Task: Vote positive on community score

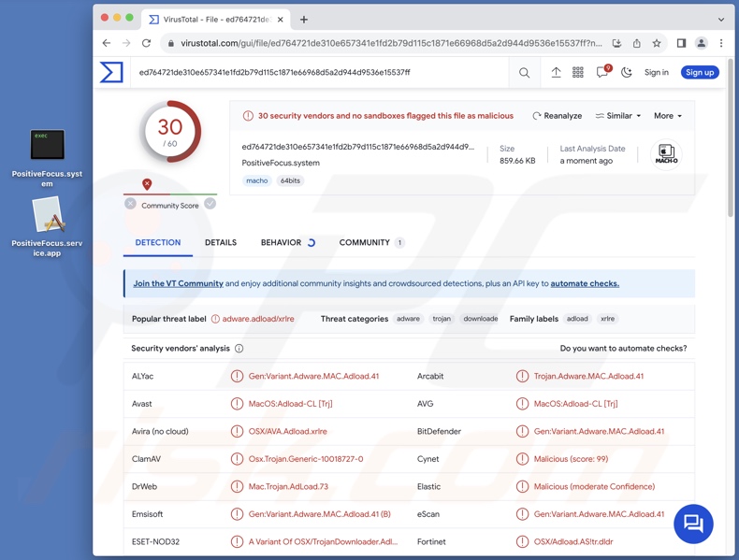Action: coord(210,204)
